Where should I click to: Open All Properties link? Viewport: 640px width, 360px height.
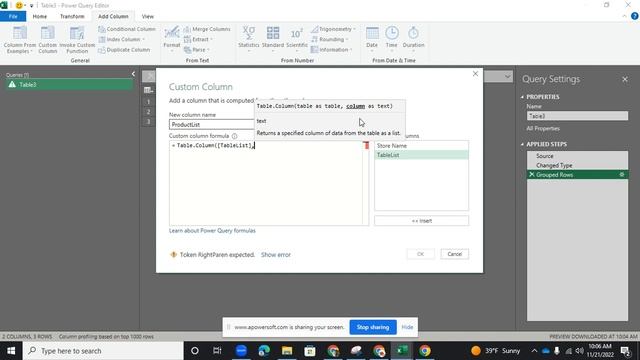(543, 129)
